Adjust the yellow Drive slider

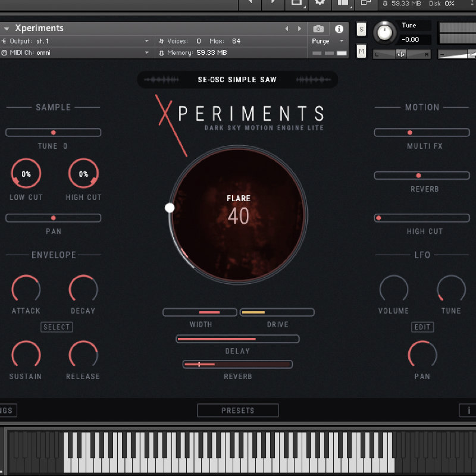click(x=277, y=312)
